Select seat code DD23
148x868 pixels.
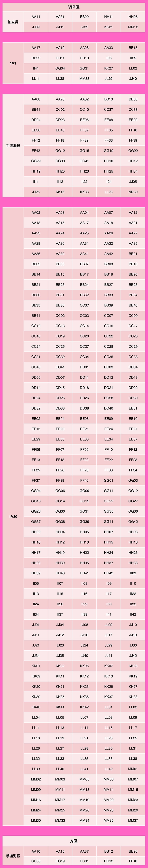click(60, 120)
